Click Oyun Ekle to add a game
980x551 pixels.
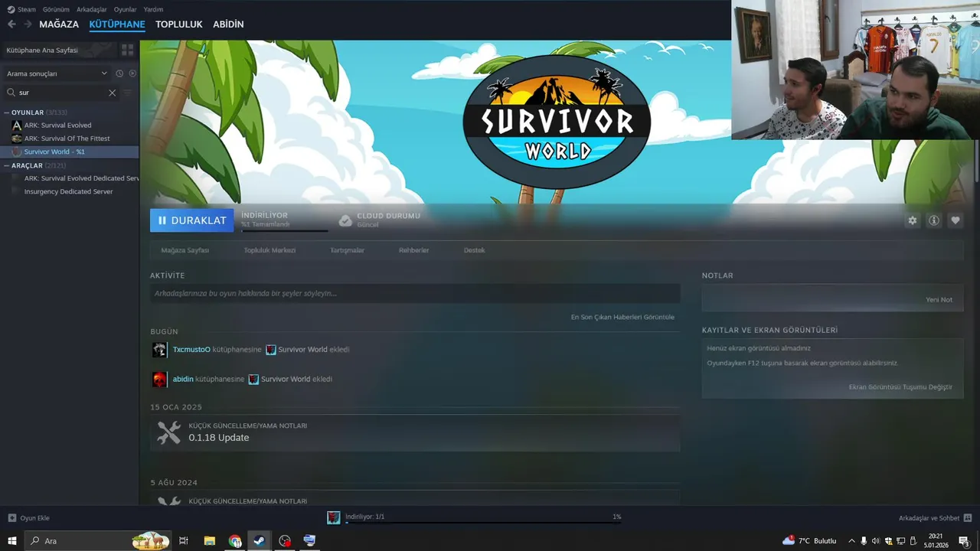pyautogui.click(x=28, y=518)
